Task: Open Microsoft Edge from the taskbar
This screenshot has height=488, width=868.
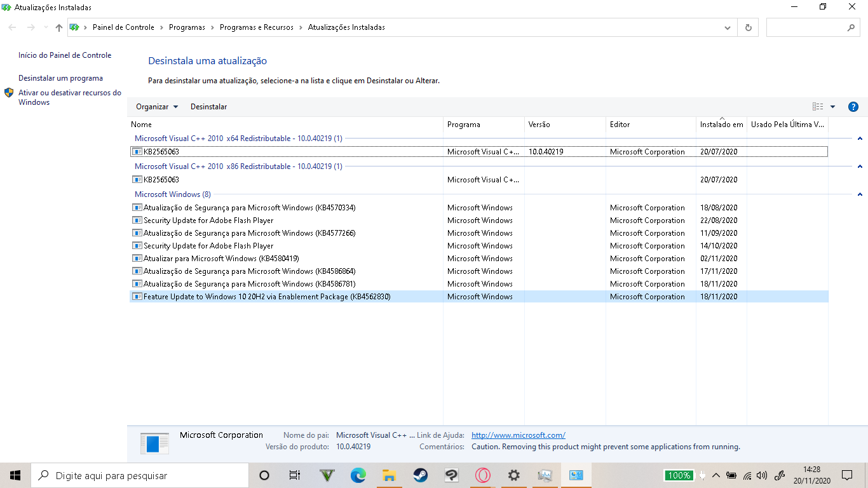Action: point(358,475)
